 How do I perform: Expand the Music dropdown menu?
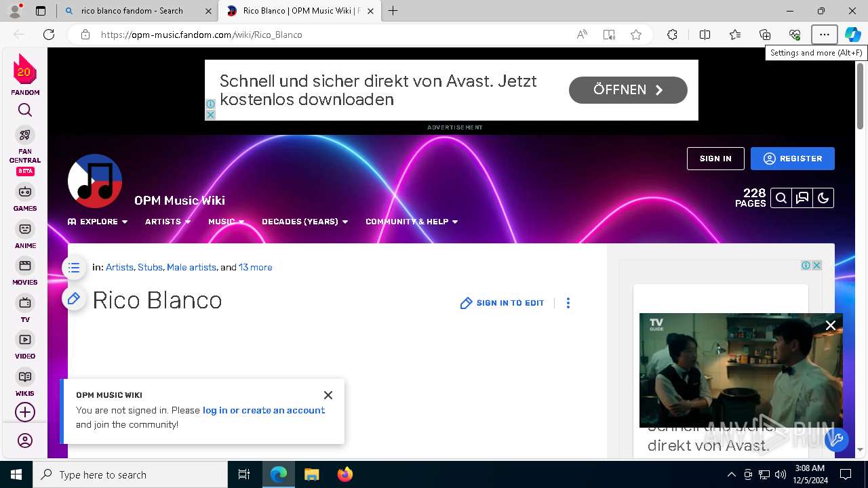(226, 222)
